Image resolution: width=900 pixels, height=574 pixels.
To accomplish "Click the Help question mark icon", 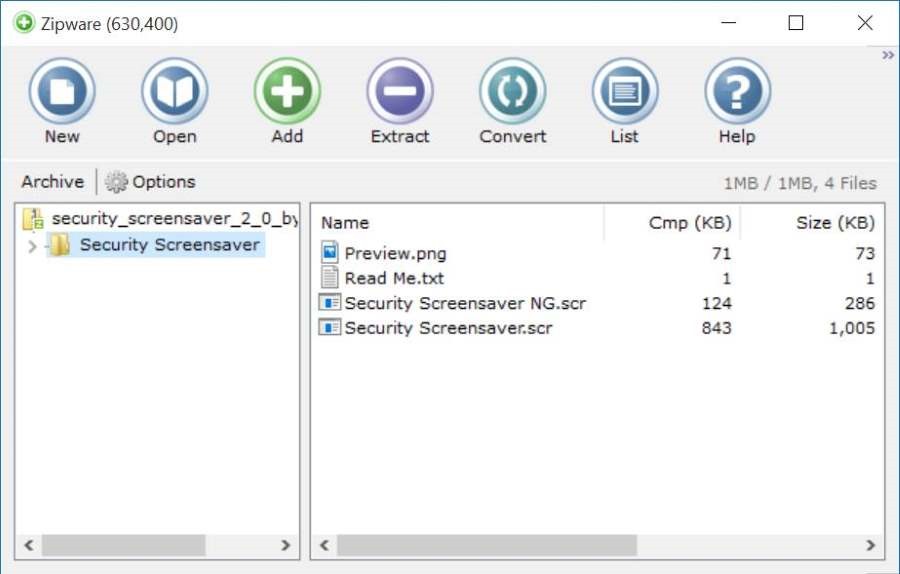I will [737, 92].
